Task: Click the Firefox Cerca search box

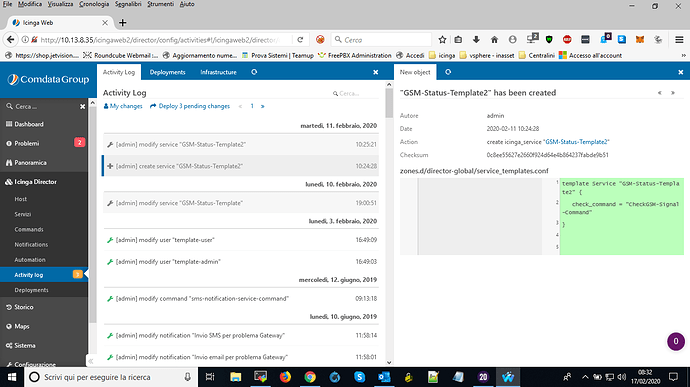Action: coord(381,40)
